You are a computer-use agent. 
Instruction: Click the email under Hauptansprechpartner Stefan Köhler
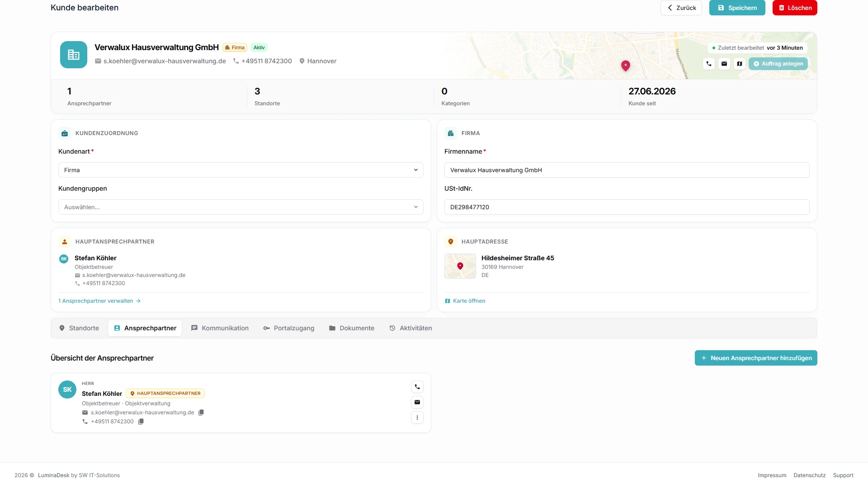(x=134, y=275)
